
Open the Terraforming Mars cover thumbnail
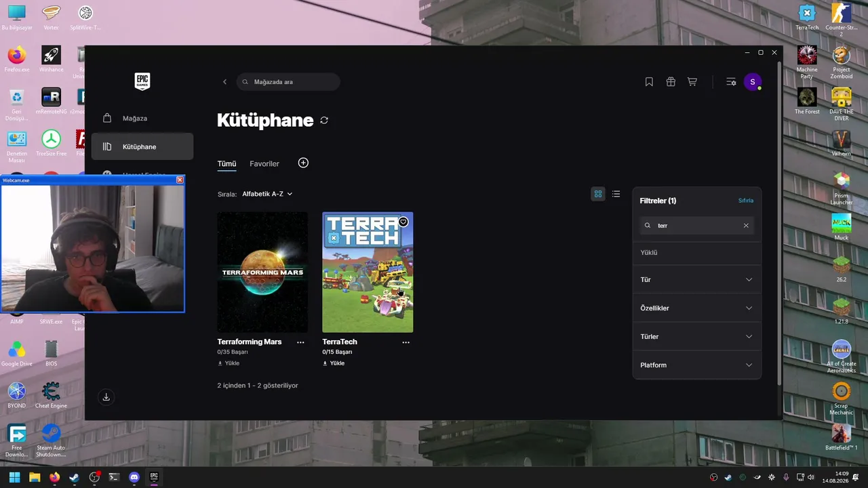(262, 272)
